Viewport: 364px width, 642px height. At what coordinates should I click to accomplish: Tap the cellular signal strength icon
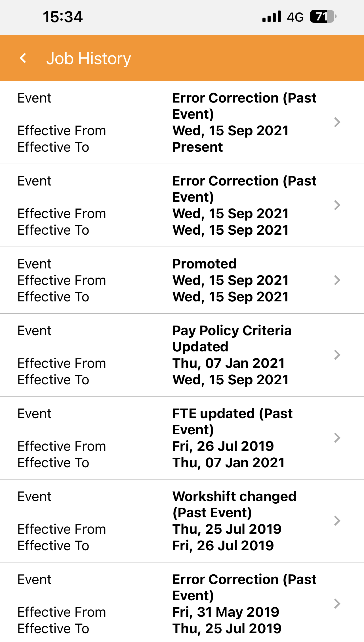(x=272, y=17)
